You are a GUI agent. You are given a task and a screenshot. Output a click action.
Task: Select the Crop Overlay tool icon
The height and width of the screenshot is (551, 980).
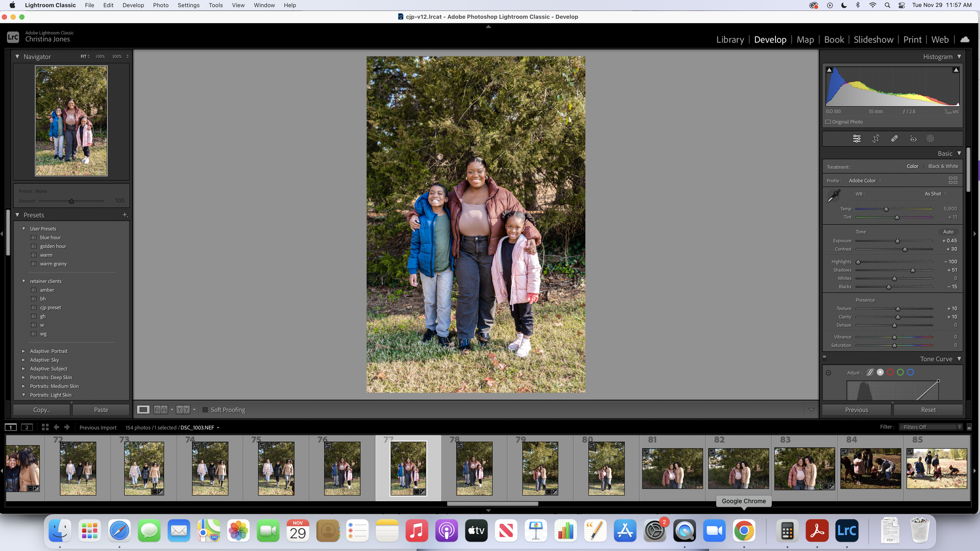coord(876,139)
